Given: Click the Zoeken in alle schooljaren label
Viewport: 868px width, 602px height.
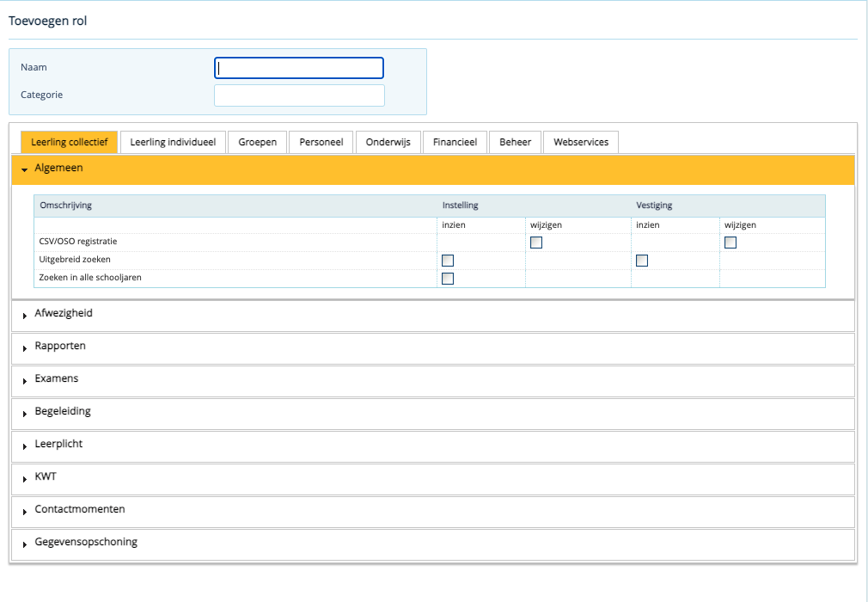Looking at the screenshot, I should [90, 278].
